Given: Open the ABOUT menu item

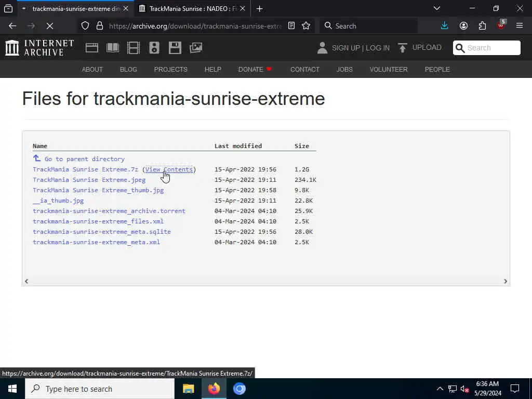Looking at the screenshot, I should [92, 69].
